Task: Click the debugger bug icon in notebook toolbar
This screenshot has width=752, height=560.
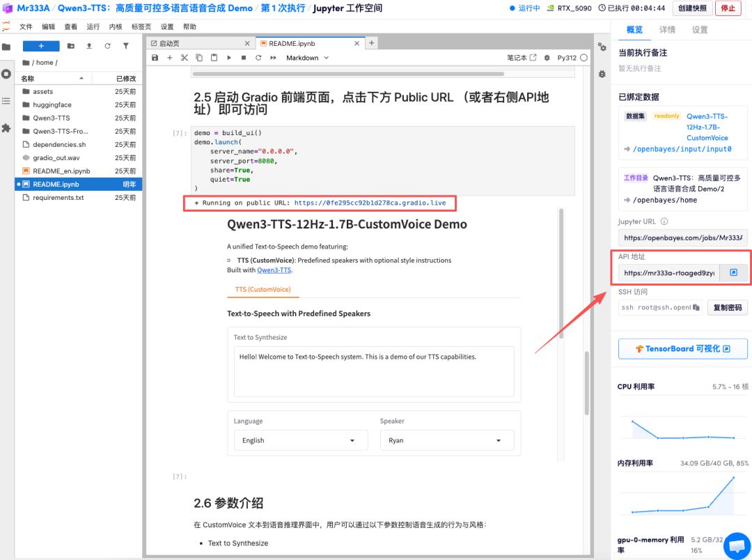Action: click(x=547, y=58)
